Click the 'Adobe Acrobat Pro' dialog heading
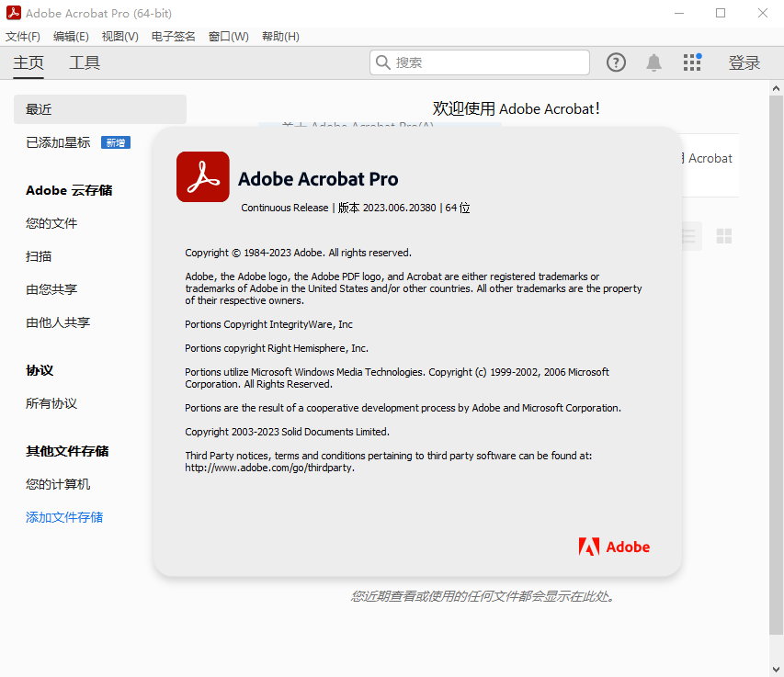Screen dimensions: 784x677 [318, 179]
